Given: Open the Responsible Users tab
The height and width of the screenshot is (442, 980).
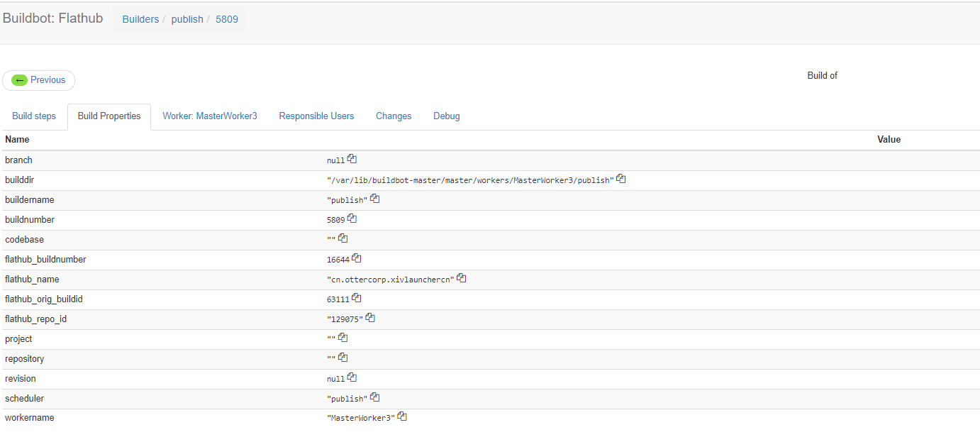Looking at the screenshot, I should coord(316,116).
